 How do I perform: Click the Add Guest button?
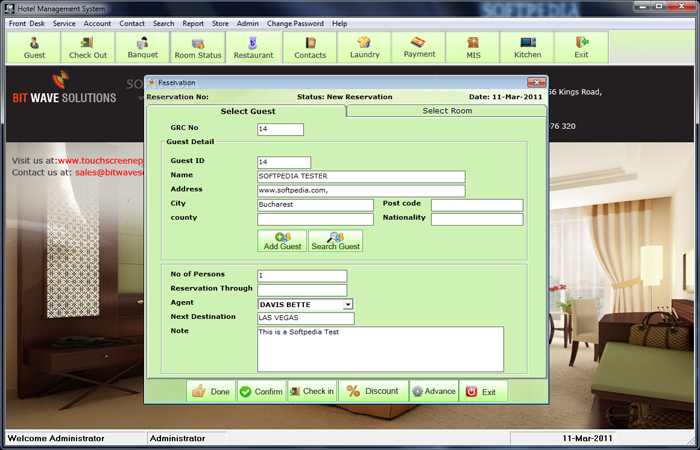click(282, 240)
